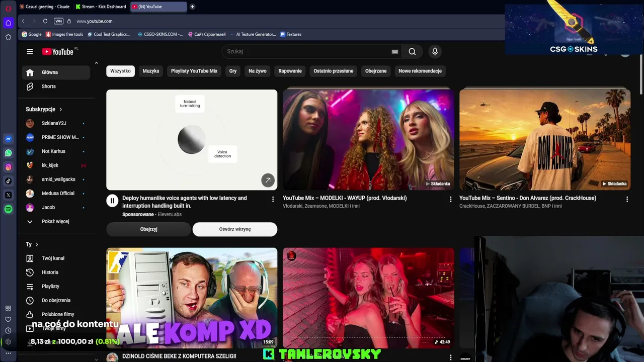Open the MODELKI - WAYUP mix thumbnail
Screen dimensions: 644x362
pyautogui.click(x=368, y=140)
